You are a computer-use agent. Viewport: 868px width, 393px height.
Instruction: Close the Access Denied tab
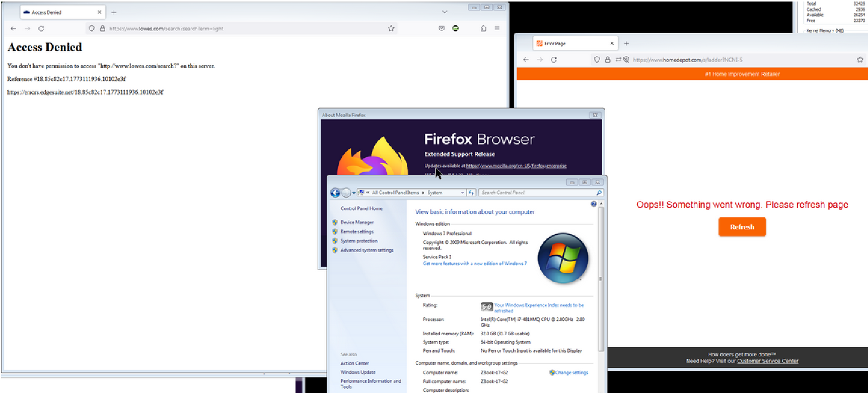[x=99, y=13]
